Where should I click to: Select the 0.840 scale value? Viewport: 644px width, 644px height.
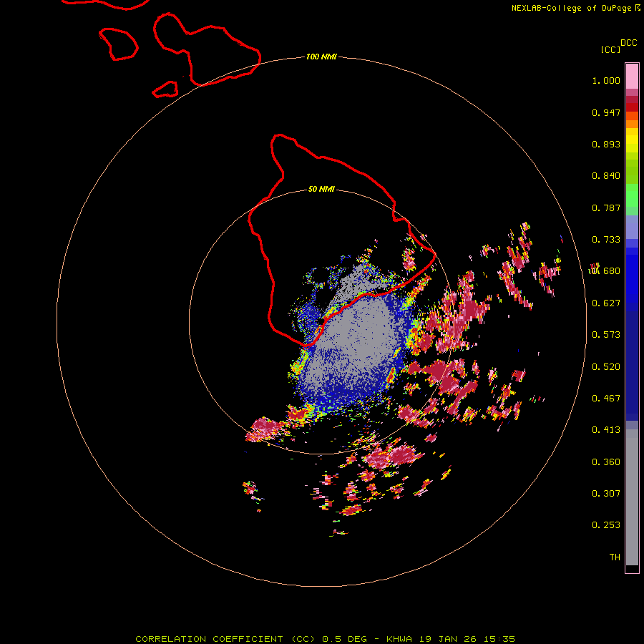pyautogui.click(x=606, y=176)
